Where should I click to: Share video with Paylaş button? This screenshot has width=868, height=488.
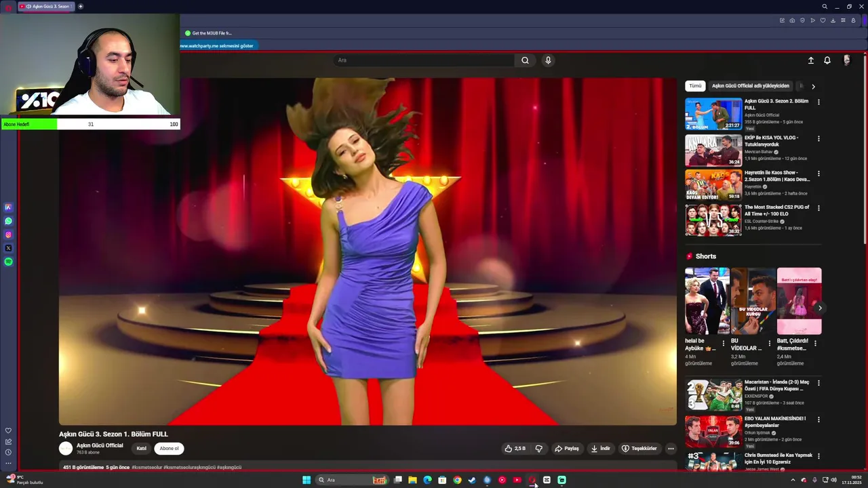[x=567, y=448]
